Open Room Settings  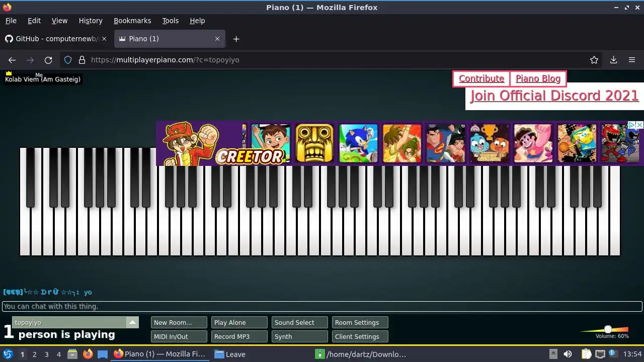[x=360, y=323]
